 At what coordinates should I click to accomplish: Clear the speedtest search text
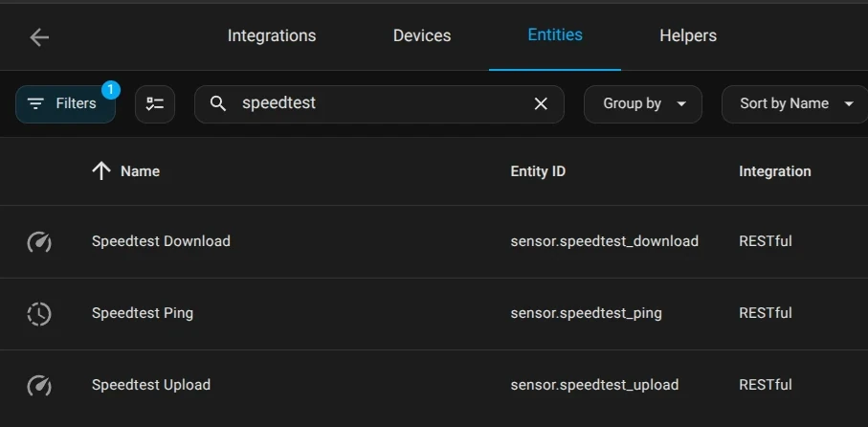pyautogui.click(x=541, y=104)
